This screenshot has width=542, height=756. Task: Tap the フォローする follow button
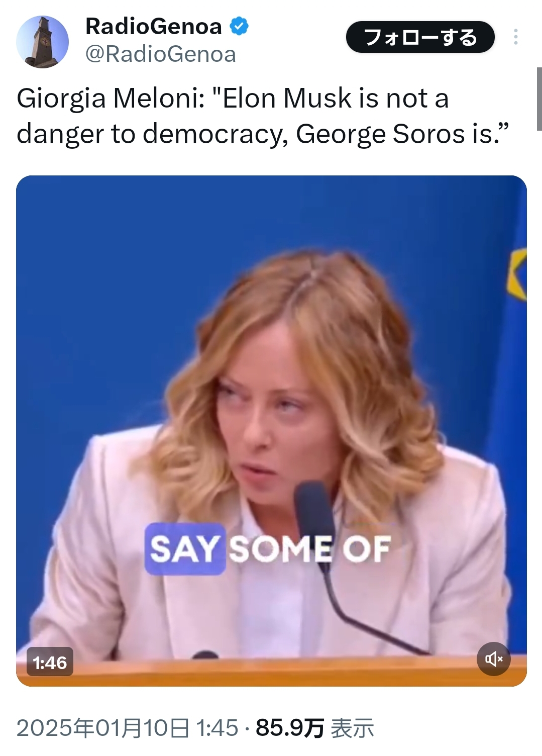(x=420, y=37)
